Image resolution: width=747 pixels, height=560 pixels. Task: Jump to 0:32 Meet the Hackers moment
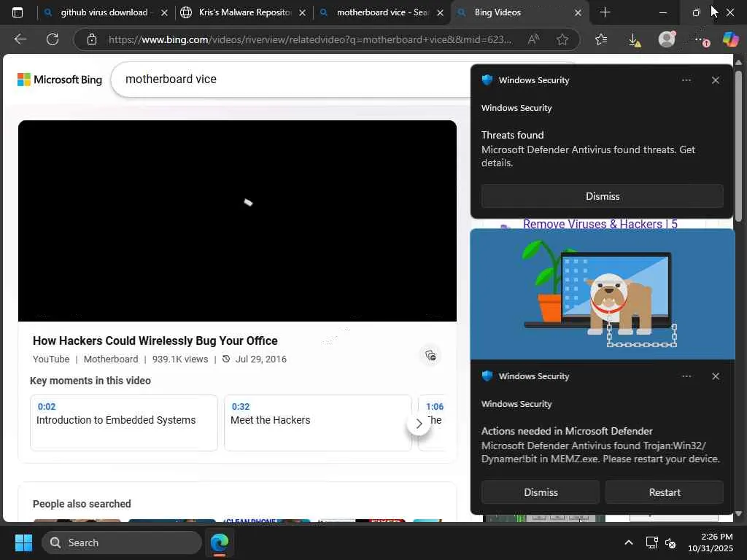click(318, 422)
